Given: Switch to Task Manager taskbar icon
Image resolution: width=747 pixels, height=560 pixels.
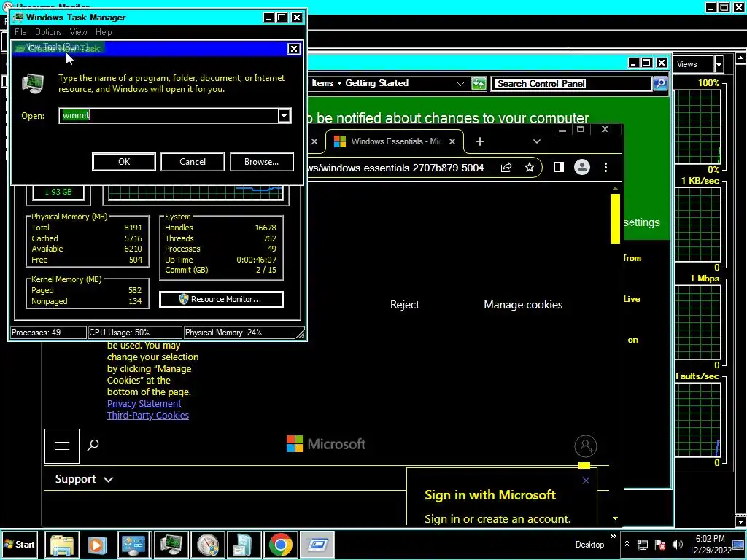Looking at the screenshot, I should [x=171, y=544].
